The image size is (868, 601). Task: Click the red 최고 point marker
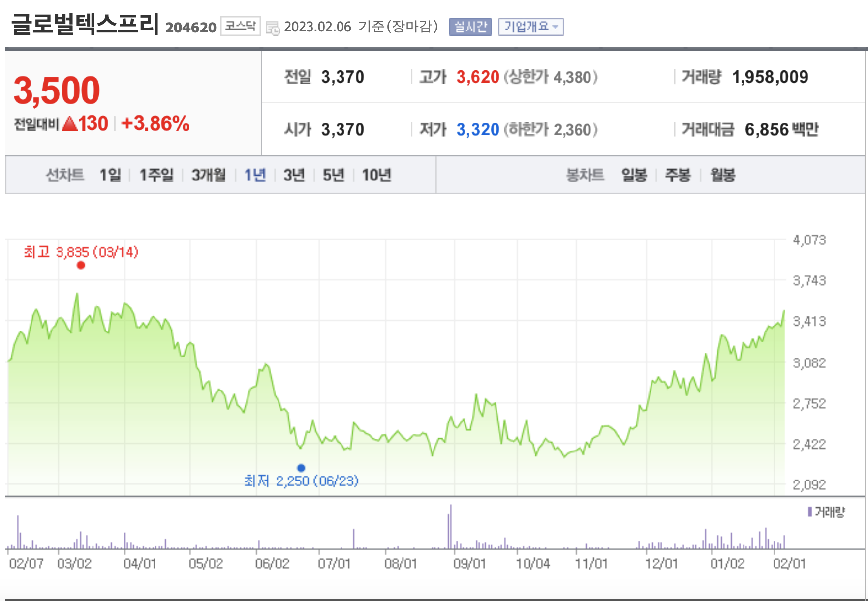pyautogui.click(x=81, y=266)
